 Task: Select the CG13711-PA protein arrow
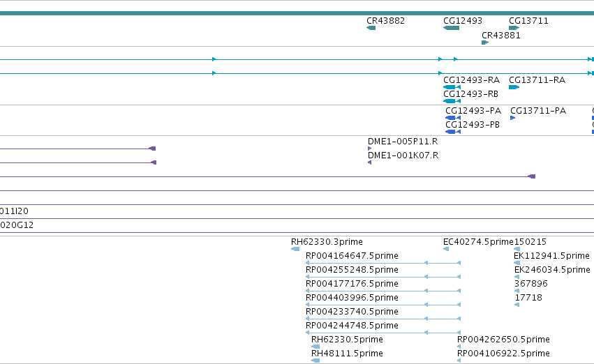[x=512, y=118]
